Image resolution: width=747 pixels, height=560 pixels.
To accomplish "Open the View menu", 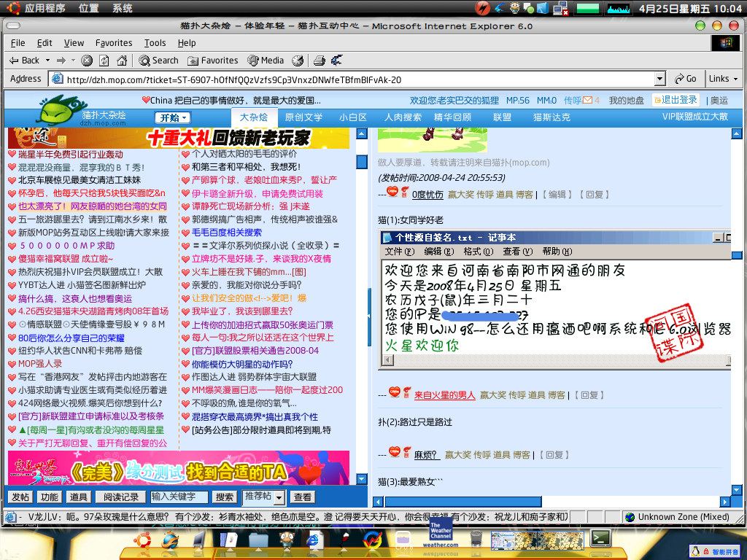I will point(74,43).
